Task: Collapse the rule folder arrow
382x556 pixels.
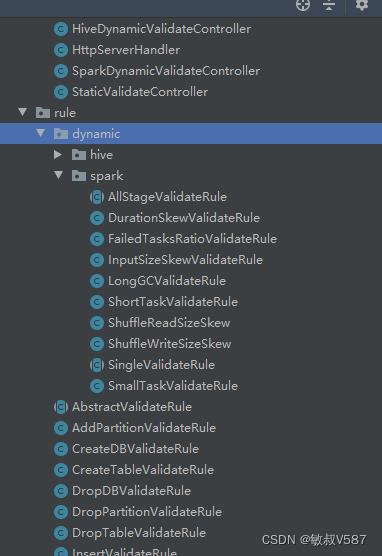Action: (x=23, y=112)
